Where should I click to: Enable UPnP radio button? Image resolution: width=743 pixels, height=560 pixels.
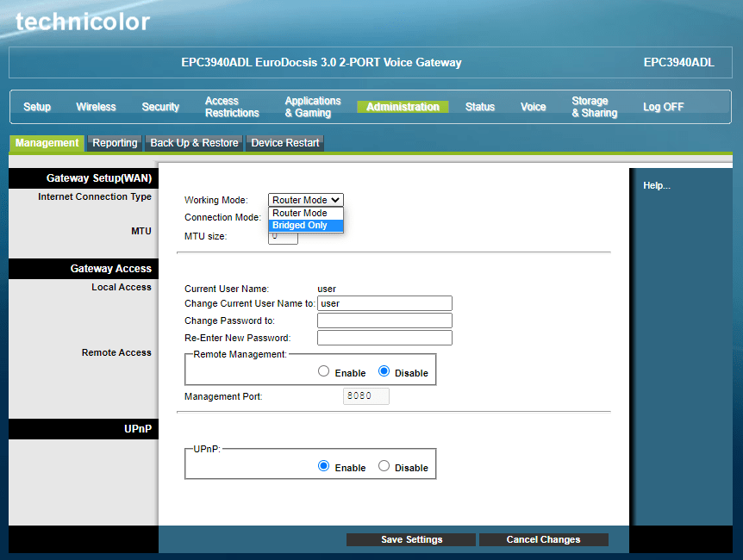[x=323, y=466]
